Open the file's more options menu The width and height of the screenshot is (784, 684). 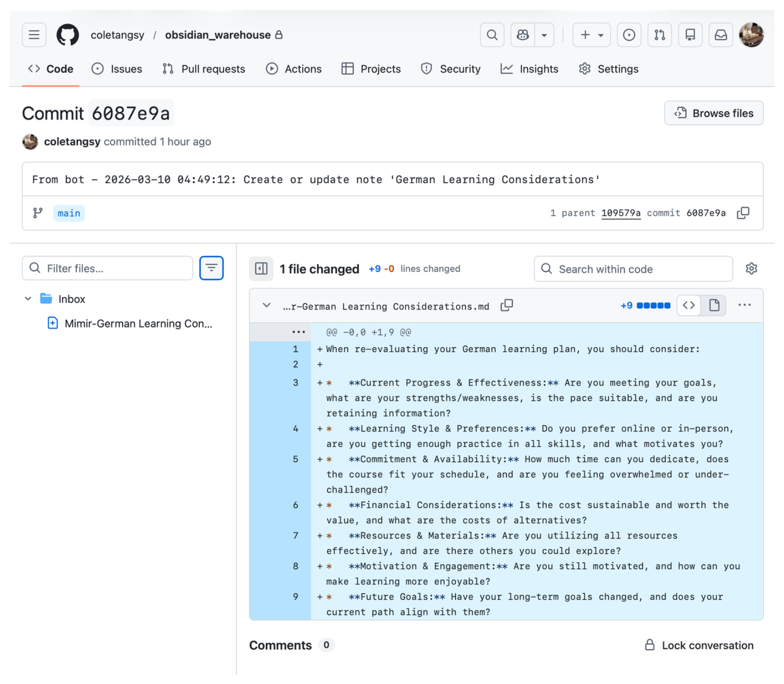[x=744, y=305]
